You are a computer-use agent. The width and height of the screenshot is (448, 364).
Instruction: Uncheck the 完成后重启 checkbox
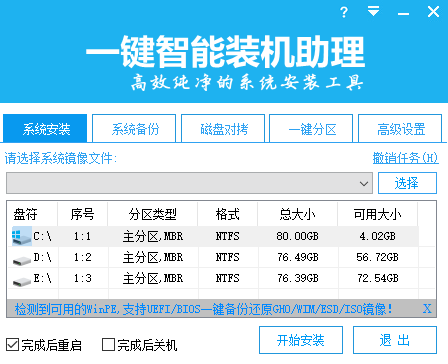tap(12, 344)
